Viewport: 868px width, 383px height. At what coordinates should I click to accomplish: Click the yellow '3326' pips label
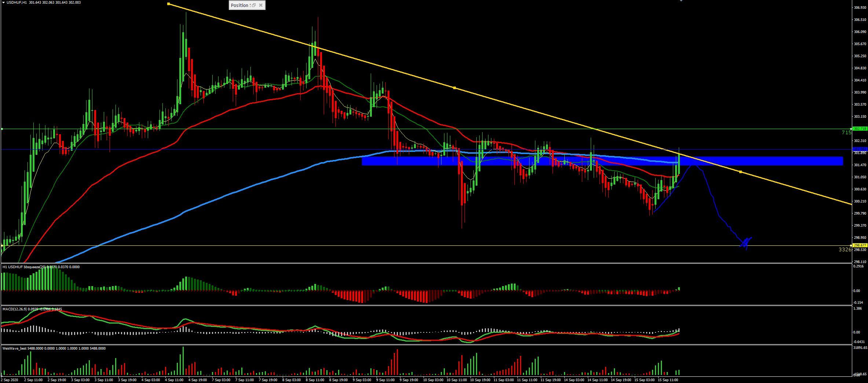tap(845, 249)
